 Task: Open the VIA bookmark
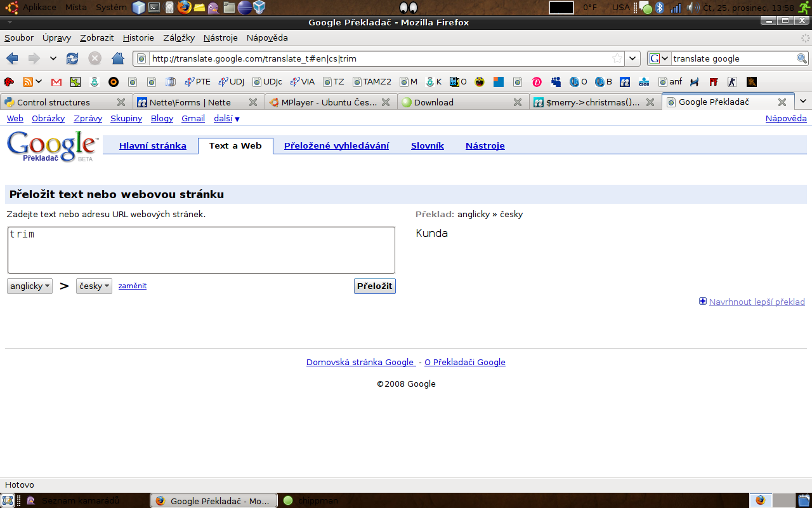tap(302, 82)
